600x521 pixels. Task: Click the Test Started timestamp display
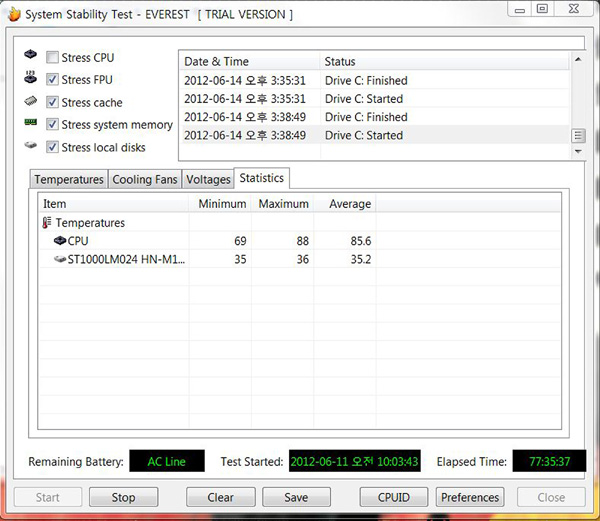point(354,461)
